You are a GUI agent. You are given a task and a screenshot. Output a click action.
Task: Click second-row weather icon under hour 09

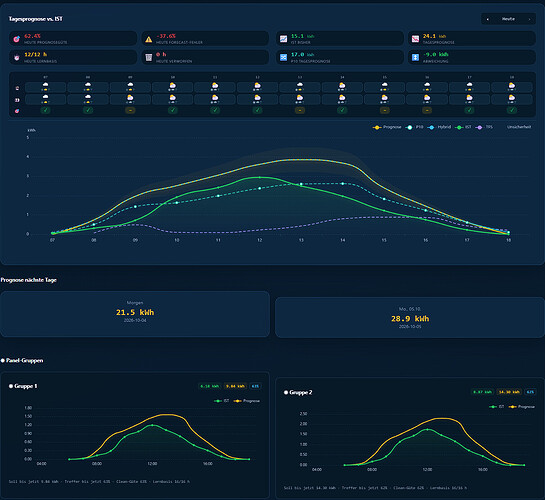130,99
